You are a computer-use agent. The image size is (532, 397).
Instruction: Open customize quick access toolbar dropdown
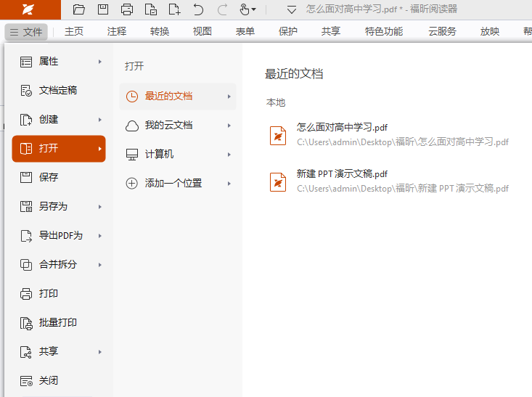pyautogui.click(x=292, y=10)
